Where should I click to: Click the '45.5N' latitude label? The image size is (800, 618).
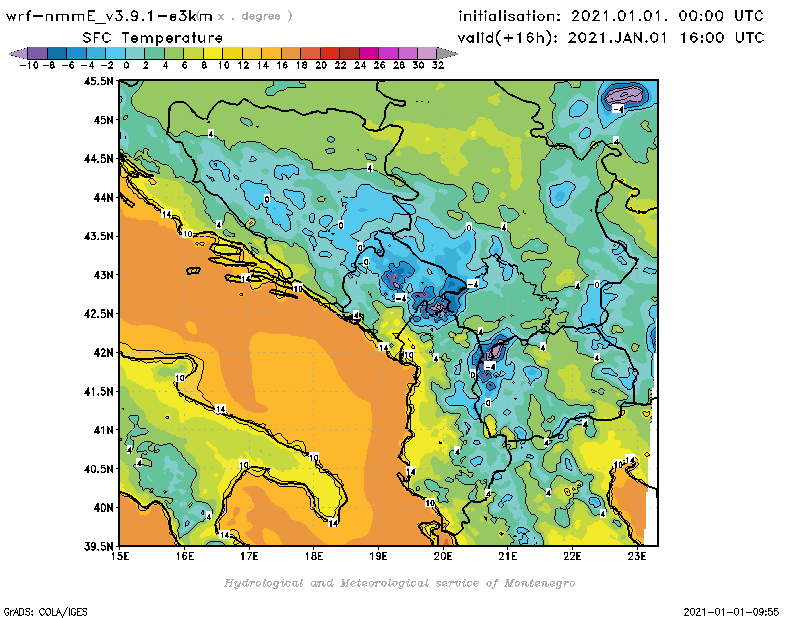pyautogui.click(x=98, y=81)
